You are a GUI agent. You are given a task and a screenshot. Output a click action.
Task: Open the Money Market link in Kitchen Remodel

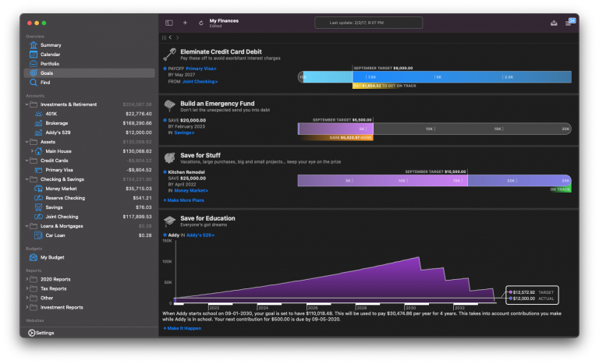click(191, 191)
